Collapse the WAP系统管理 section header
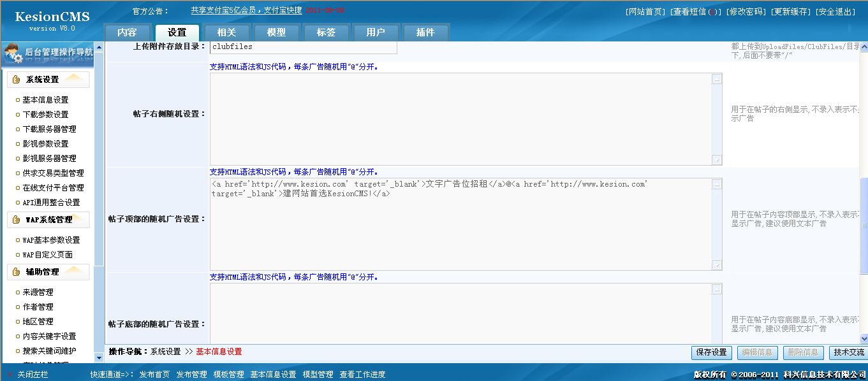 pyautogui.click(x=51, y=219)
